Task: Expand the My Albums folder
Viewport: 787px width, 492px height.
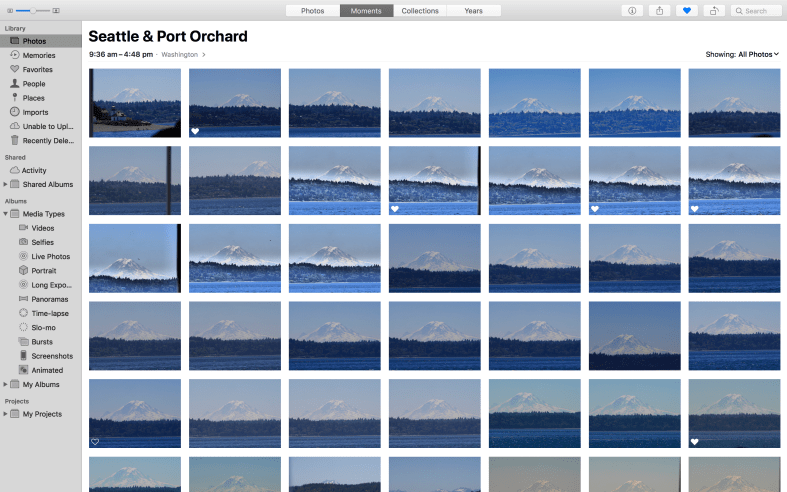Action: (x=5, y=384)
